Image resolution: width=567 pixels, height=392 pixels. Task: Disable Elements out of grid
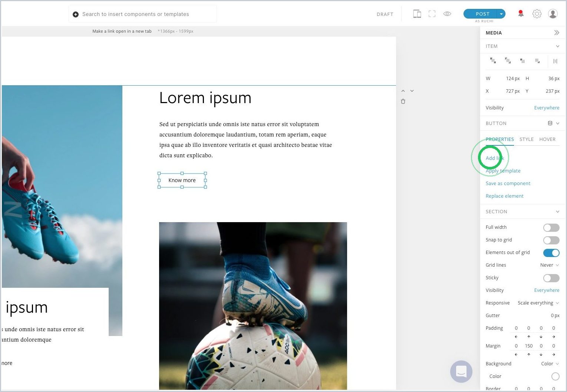[x=551, y=253]
